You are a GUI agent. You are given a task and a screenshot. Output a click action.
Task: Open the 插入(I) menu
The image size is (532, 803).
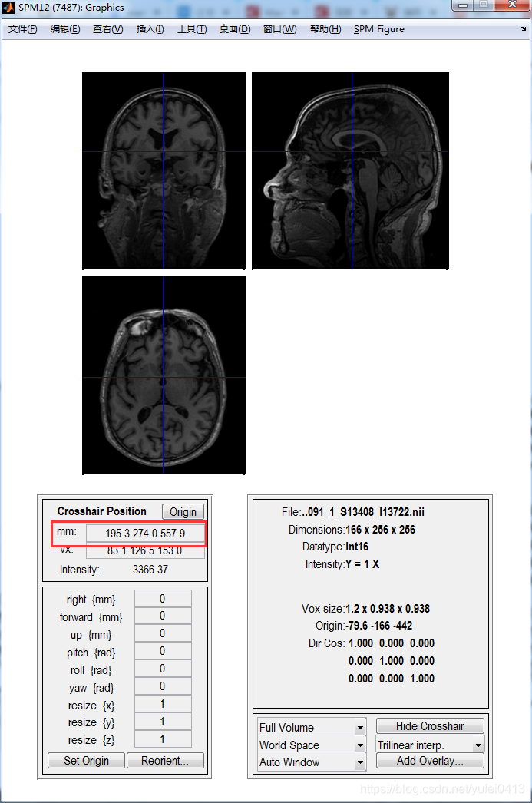click(150, 29)
